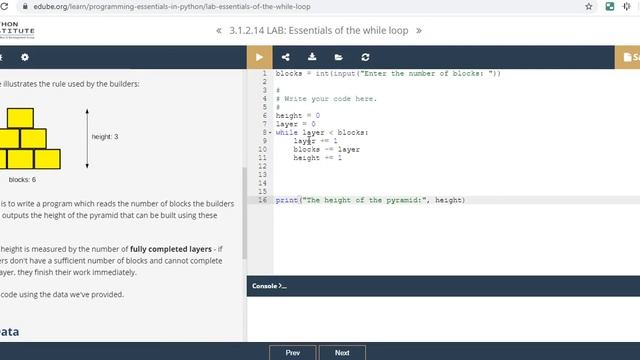Click the browser address bar URL

point(172,7)
